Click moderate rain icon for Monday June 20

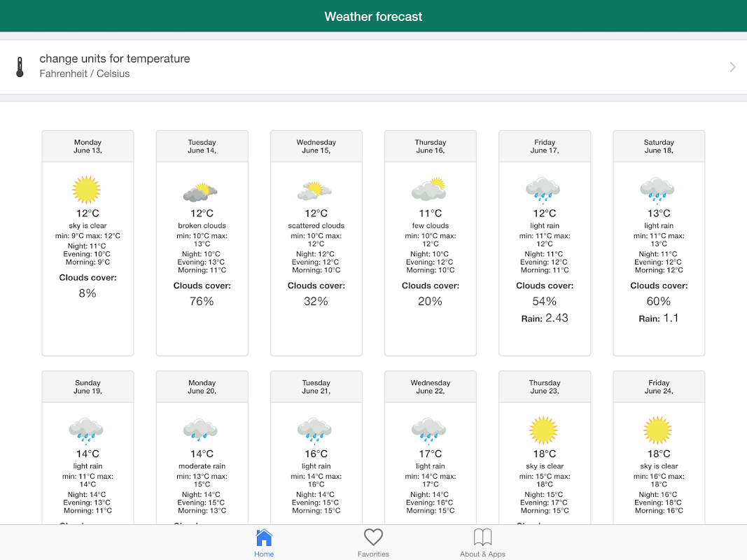click(200, 430)
